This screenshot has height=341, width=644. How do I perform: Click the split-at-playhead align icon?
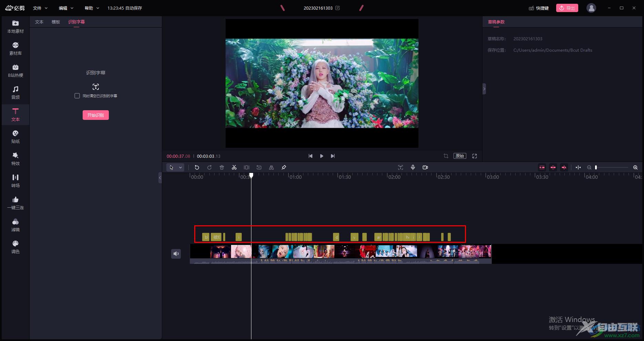tap(578, 167)
